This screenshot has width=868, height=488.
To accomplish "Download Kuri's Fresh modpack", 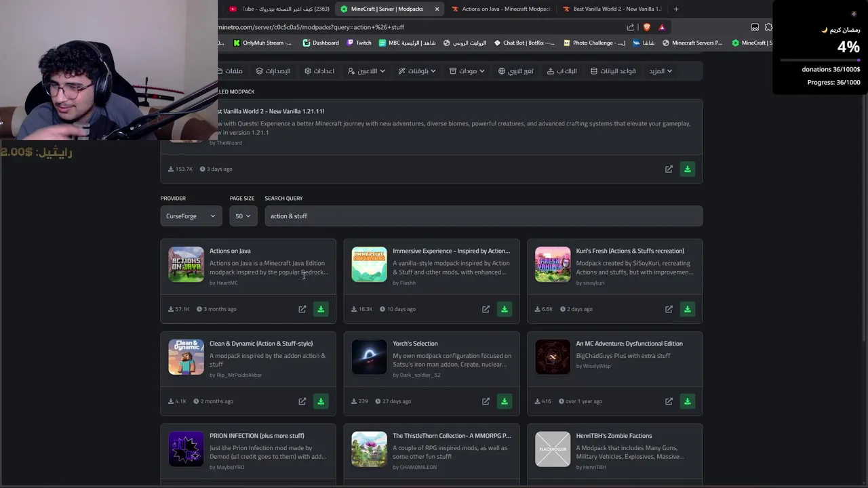I will (688, 309).
